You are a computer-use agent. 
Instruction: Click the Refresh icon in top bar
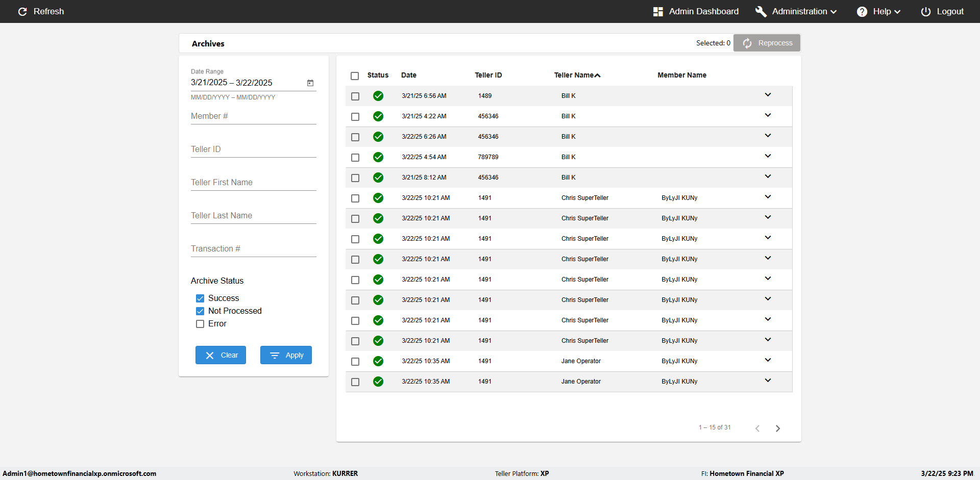[x=22, y=11]
